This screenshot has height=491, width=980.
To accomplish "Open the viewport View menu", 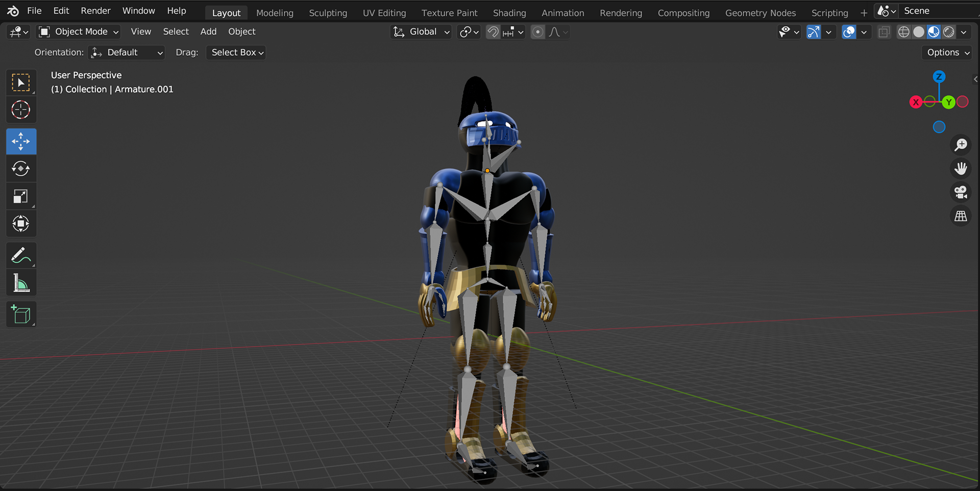I will 141,32.
